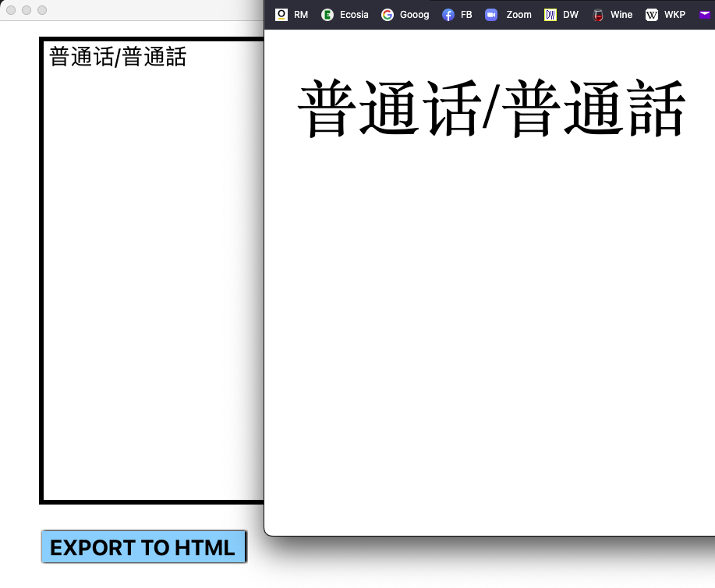Click the minimize button of editor window

coord(27,10)
